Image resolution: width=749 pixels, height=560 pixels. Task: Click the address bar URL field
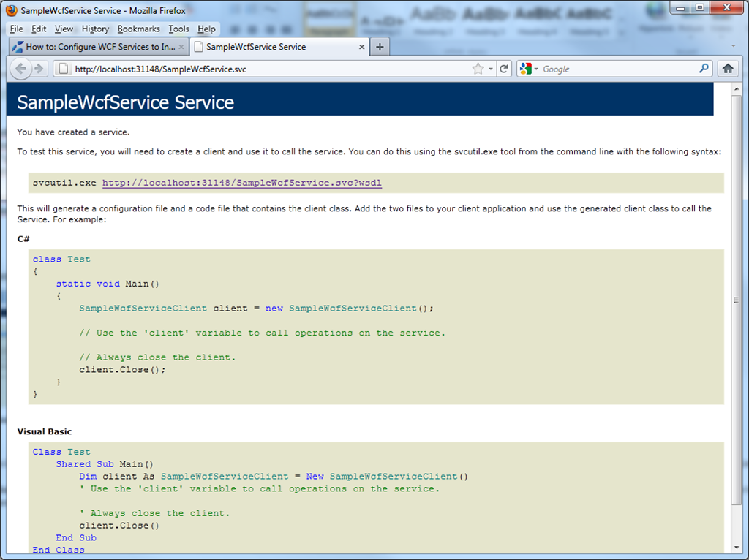(x=263, y=69)
